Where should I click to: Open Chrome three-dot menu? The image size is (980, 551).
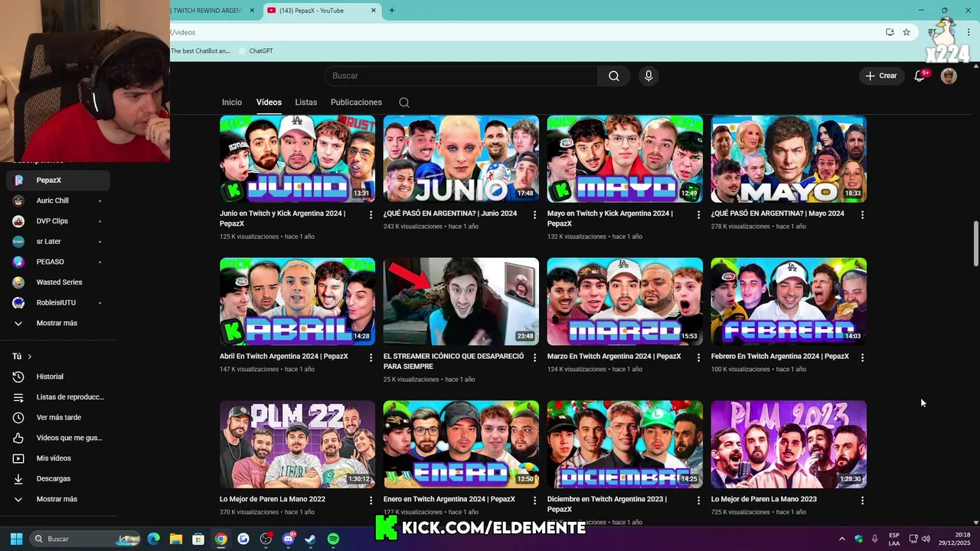969,32
